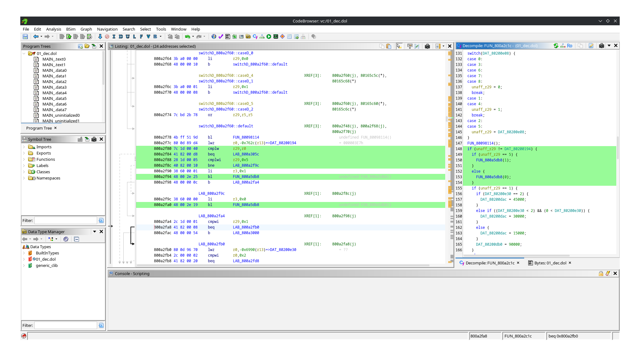This screenshot has height=364, width=640.
Task: Toggle the selection-mode cursor button in Listing
Action: pos(399,46)
